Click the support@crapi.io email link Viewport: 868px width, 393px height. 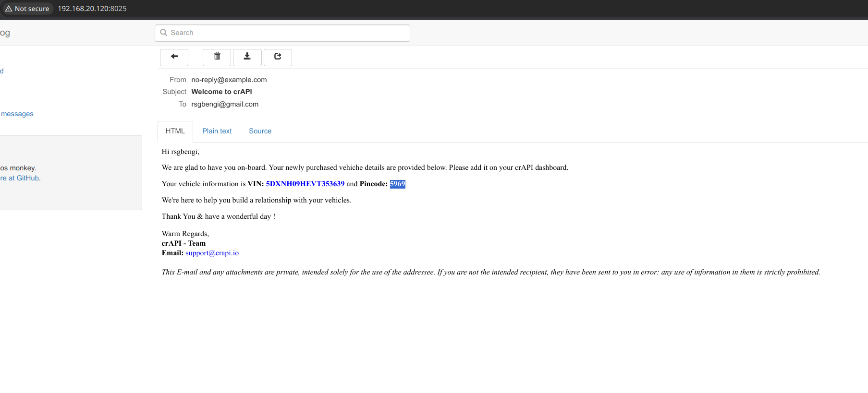point(212,253)
